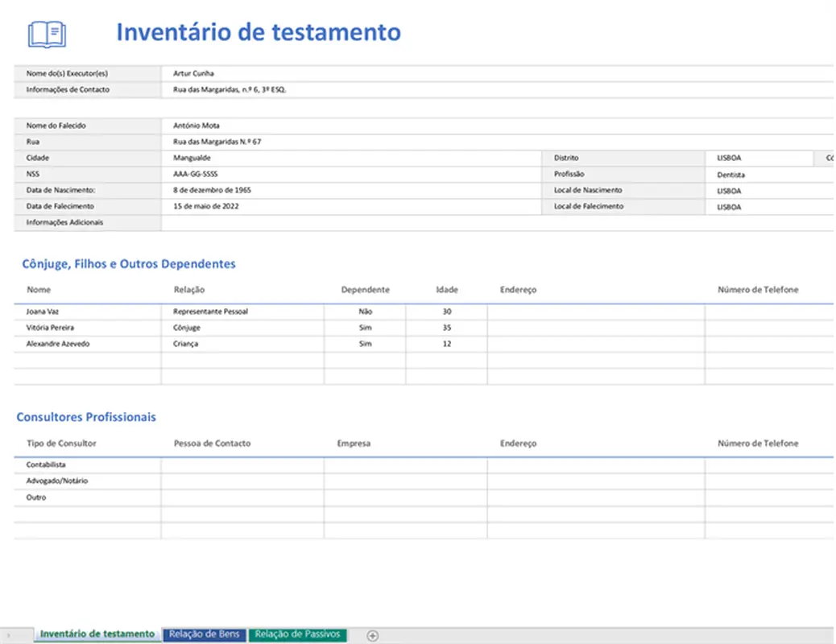Image resolution: width=836 pixels, height=644 pixels.
Task: Click the add new sheet plus icon
Action: (x=372, y=635)
